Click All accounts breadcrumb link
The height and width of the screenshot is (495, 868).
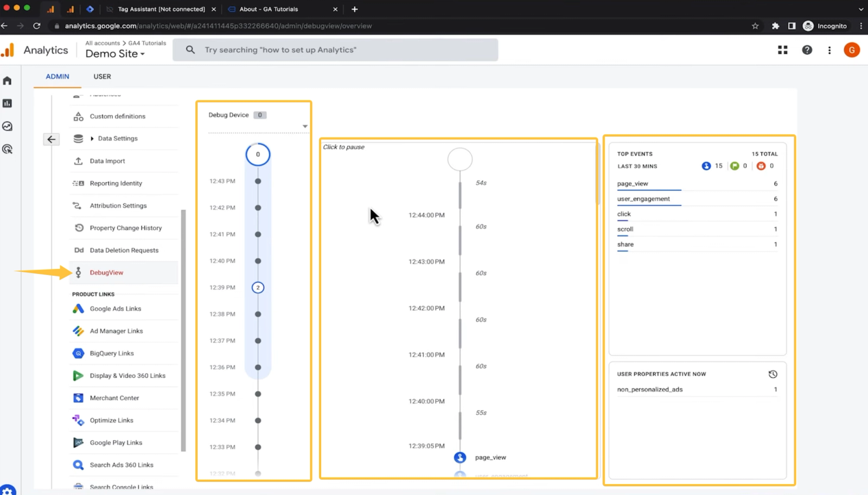point(103,43)
